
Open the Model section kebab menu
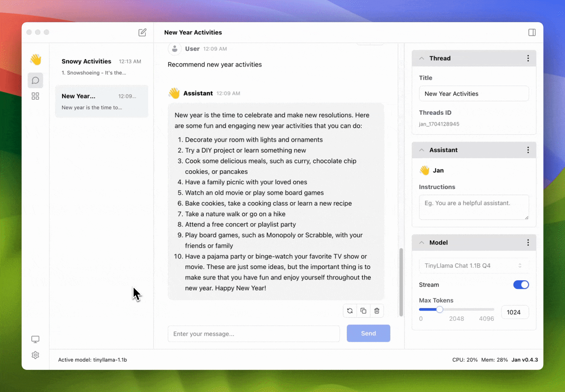click(x=528, y=242)
